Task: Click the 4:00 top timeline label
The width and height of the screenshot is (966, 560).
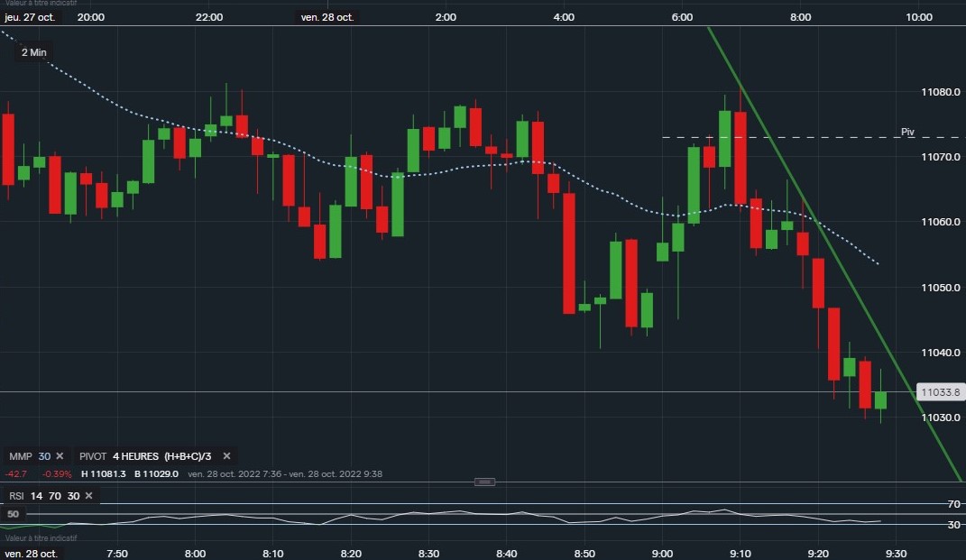Action: point(564,17)
